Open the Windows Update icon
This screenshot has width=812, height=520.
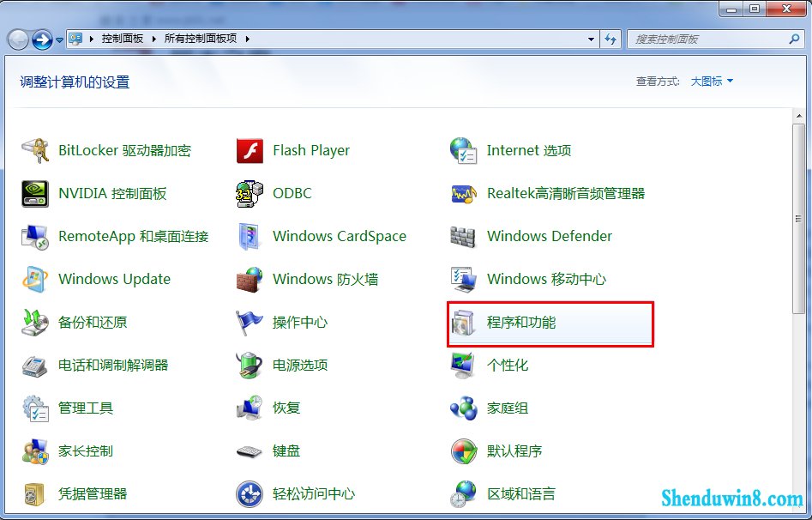[35, 280]
